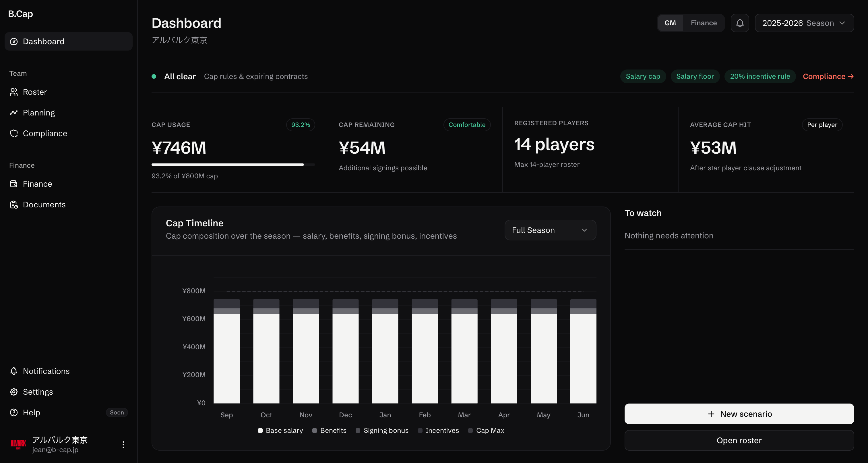This screenshot has height=463, width=868.
Task: Switch to GM view
Action: 670,23
